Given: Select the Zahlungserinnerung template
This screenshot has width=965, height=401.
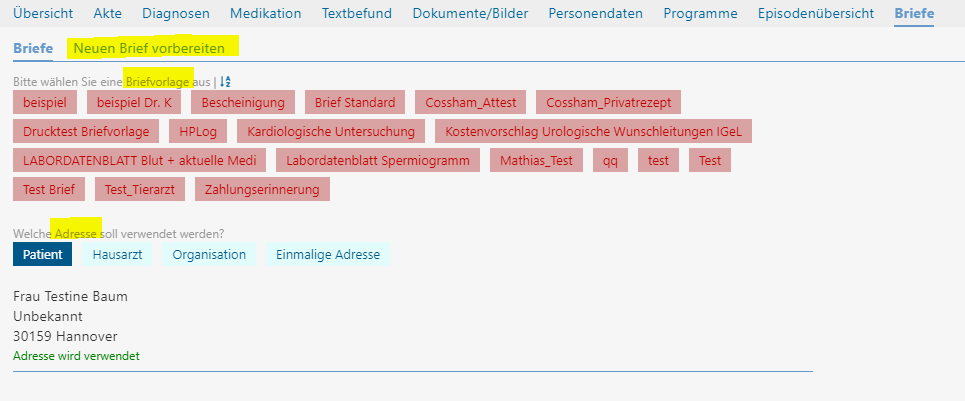Looking at the screenshot, I should tap(262, 189).
